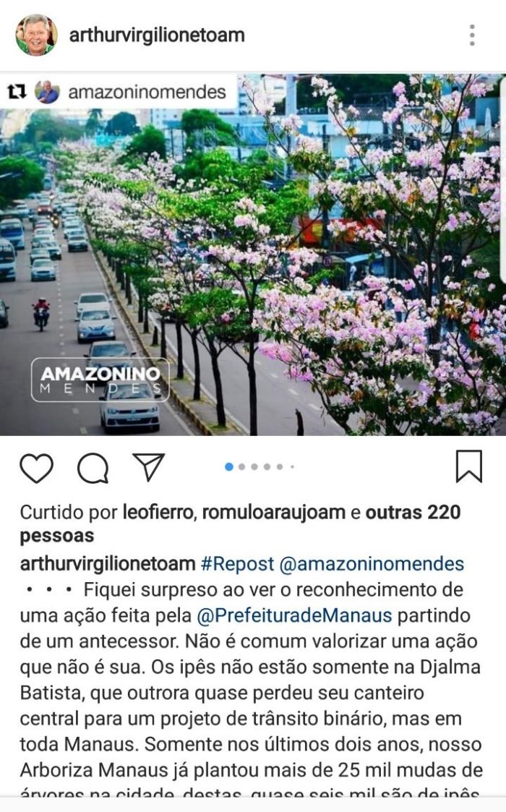
Task: Show the outras 220 pessoas likes list
Action: pyautogui.click(x=240, y=523)
